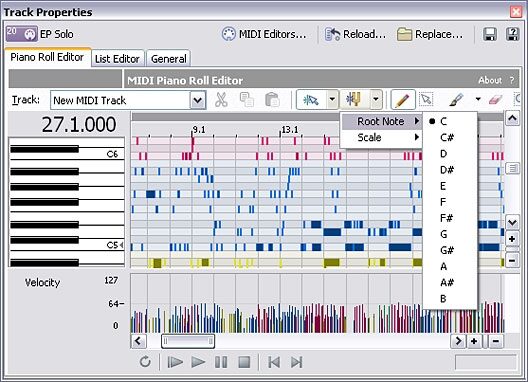Click the horizontal scroll right arrow
This screenshot has height=382, width=528.
point(458,341)
